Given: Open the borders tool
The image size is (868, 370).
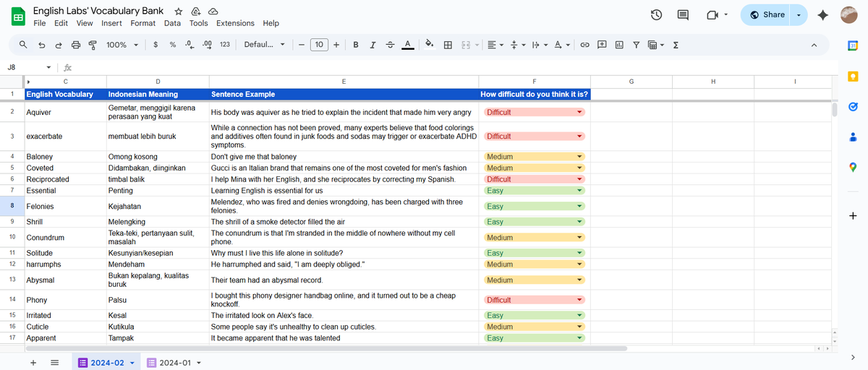Looking at the screenshot, I should click(448, 45).
